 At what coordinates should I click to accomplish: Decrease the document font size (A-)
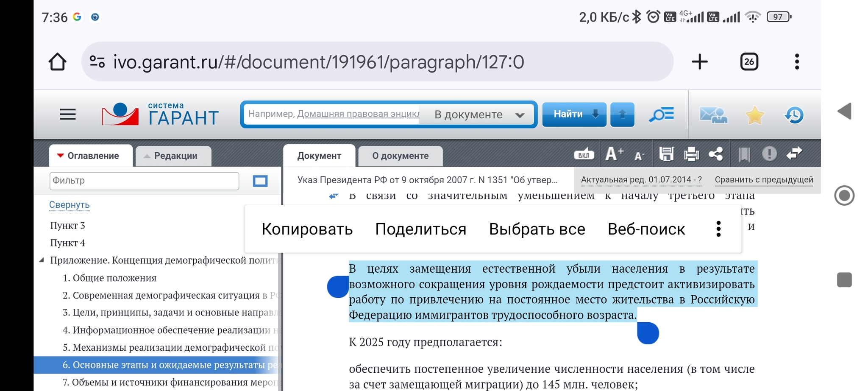639,156
